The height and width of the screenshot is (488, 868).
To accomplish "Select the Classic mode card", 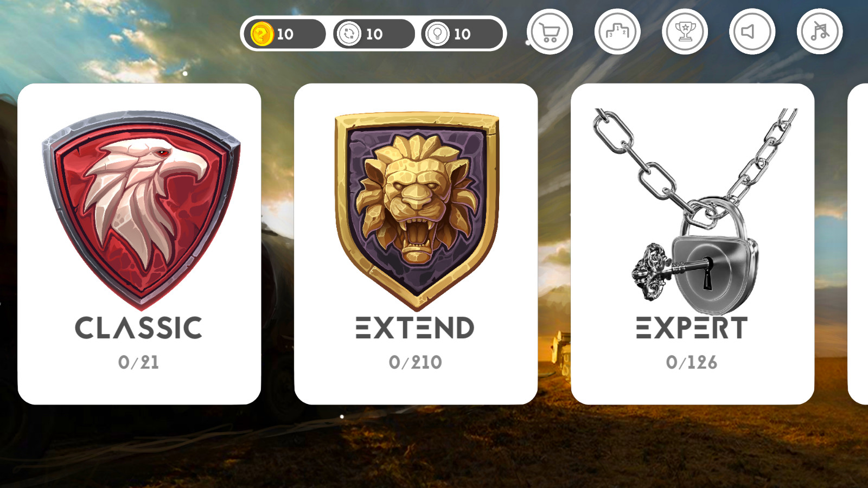I will pos(139,244).
